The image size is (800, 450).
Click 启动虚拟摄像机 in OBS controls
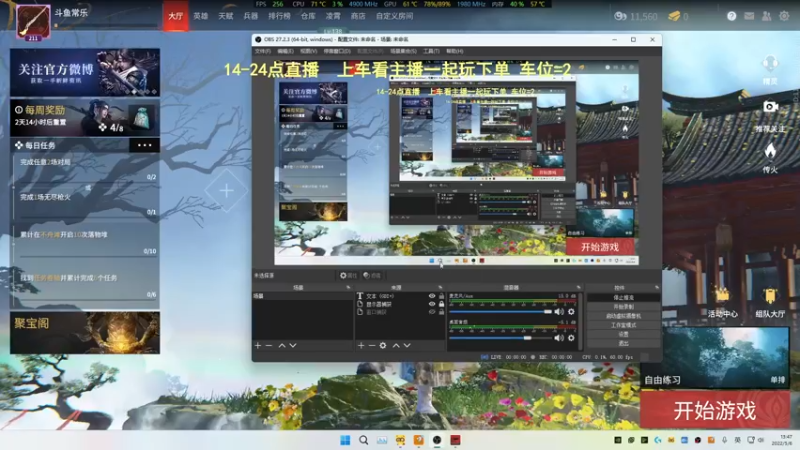pos(623,316)
